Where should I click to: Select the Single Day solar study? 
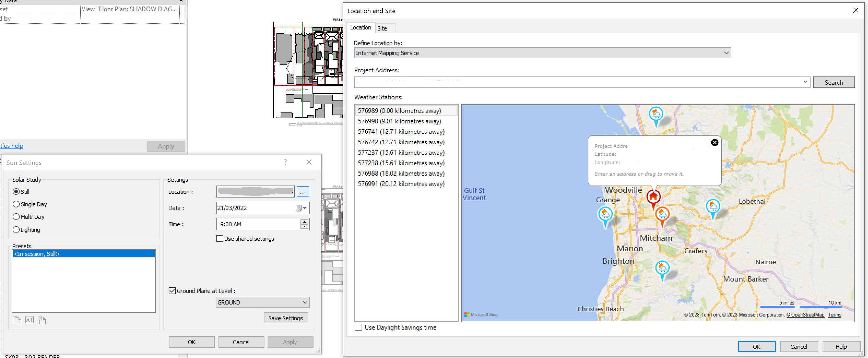point(16,204)
